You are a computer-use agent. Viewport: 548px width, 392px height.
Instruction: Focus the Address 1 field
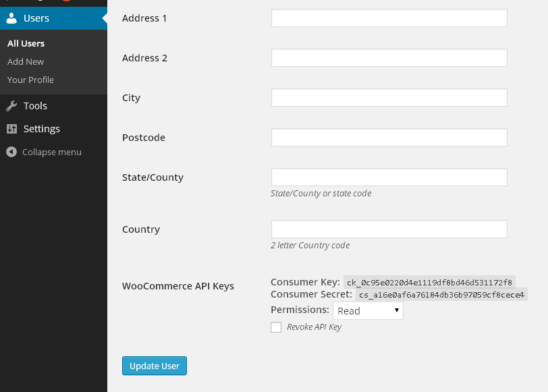point(389,18)
